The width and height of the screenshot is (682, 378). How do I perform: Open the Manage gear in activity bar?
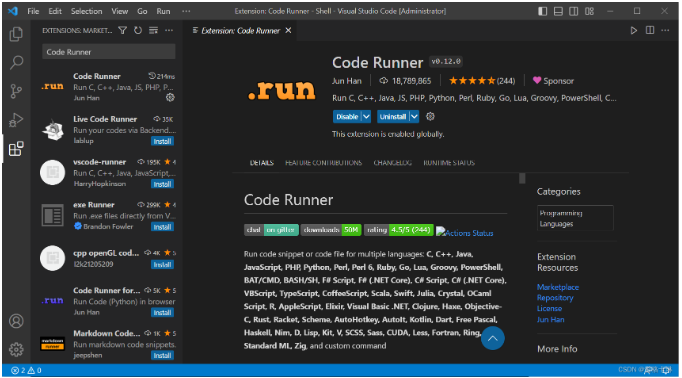pyautogui.click(x=16, y=349)
